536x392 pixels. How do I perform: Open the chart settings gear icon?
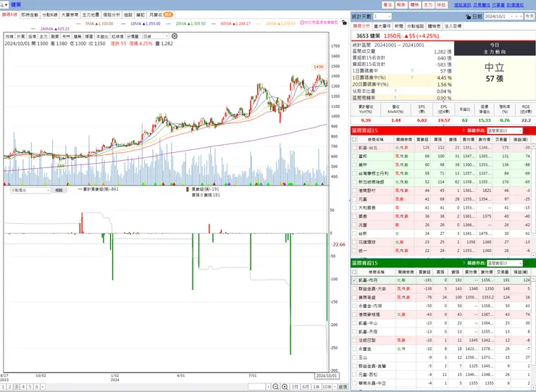click(x=175, y=36)
